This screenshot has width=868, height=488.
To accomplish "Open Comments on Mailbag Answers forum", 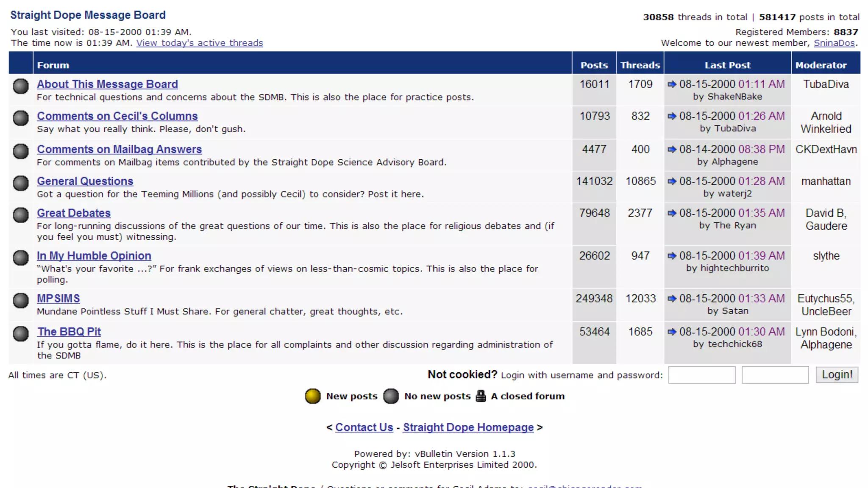I will click(119, 150).
